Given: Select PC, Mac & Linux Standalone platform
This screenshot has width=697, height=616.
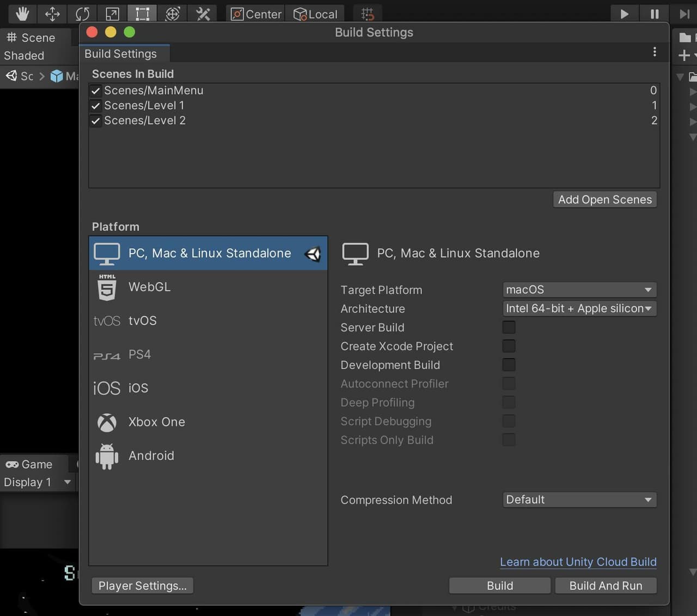Looking at the screenshot, I should [208, 253].
